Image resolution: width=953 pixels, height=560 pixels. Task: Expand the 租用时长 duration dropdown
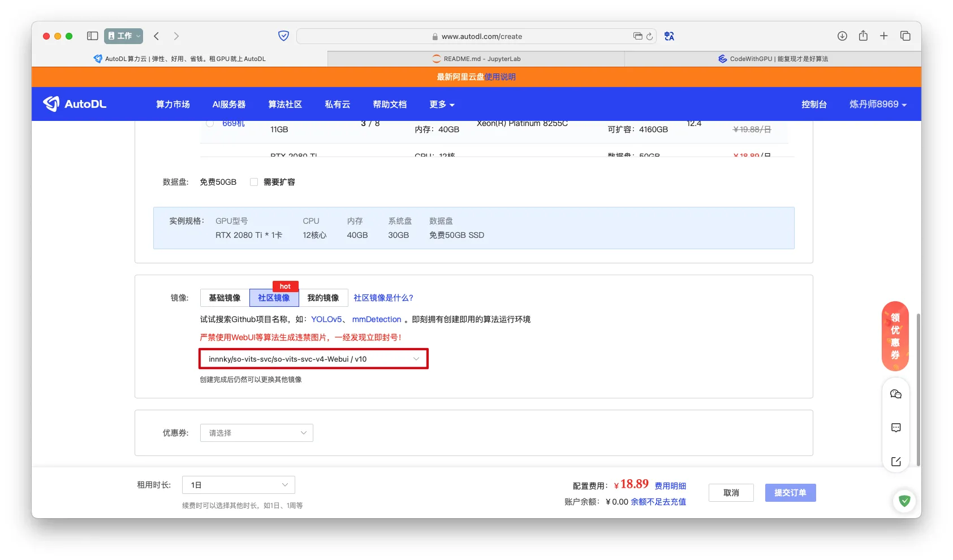238,485
